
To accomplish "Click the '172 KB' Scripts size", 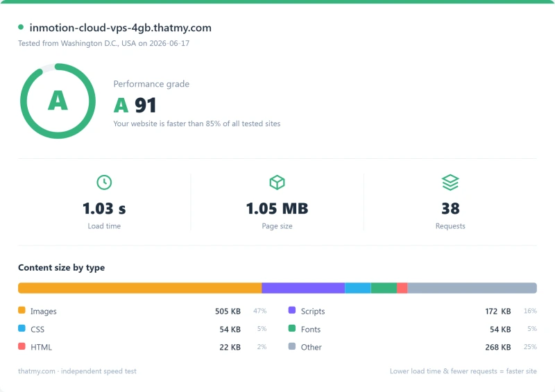I will (x=498, y=312).
